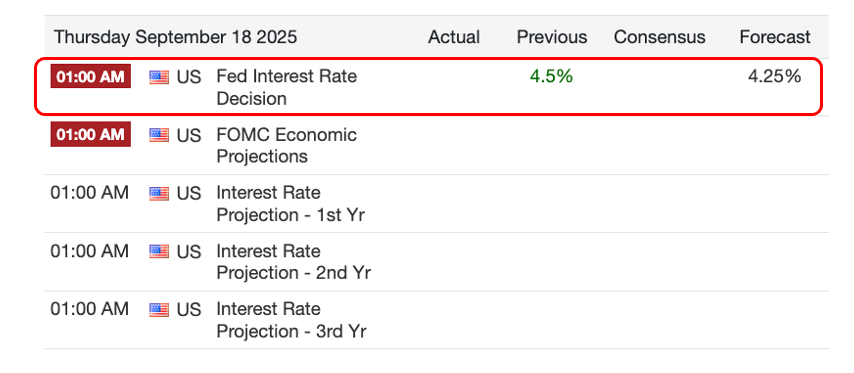Click the forecast value 4.25%
The image size is (854, 373).
774,76
